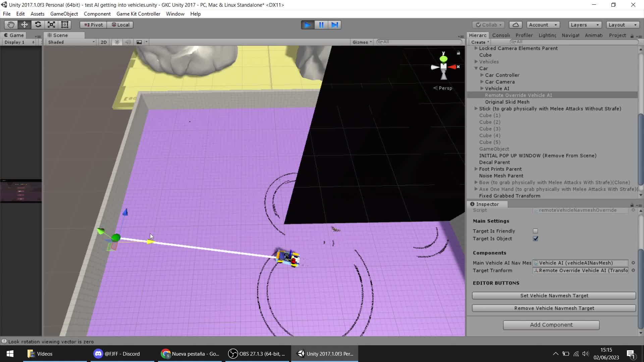Select the Move tool
The height and width of the screenshot is (362, 644).
[24, 25]
